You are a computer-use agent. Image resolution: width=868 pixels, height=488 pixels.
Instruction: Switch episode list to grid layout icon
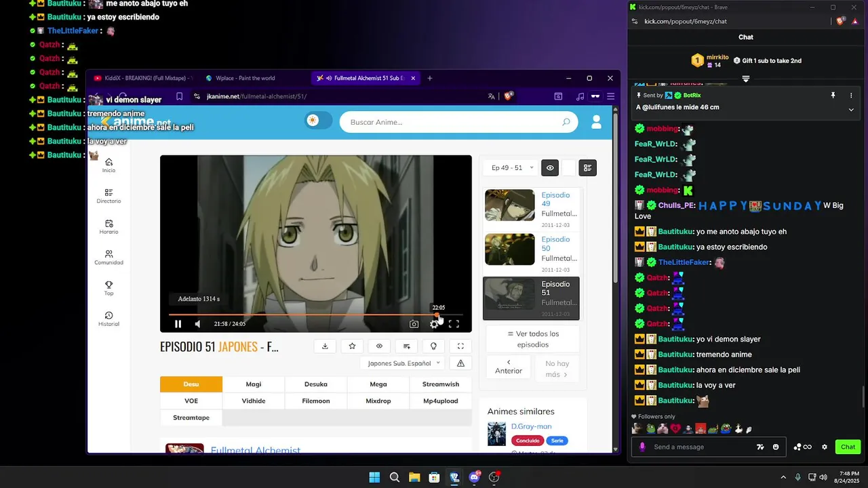pos(588,167)
